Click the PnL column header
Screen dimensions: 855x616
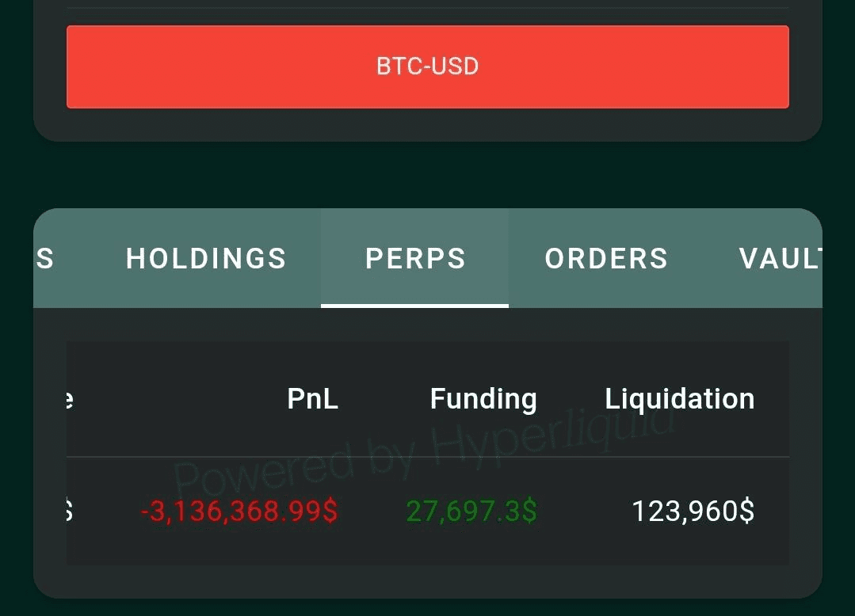[x=312, y=399]
